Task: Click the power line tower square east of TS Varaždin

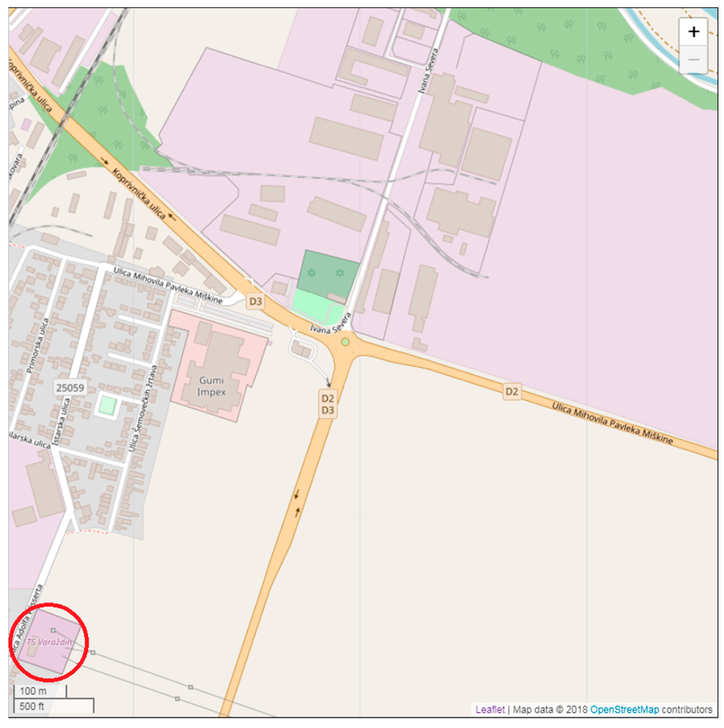Action: (x=93, y=653)
